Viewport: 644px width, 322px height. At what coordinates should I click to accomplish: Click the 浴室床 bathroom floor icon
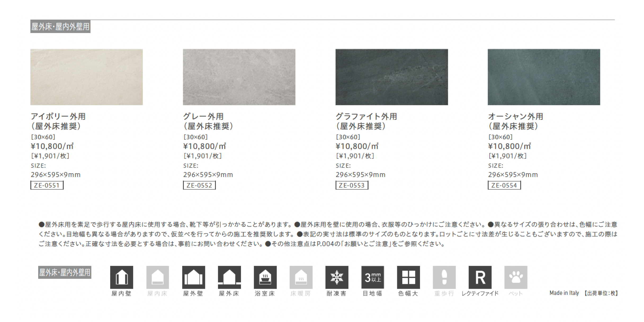(x=265, y=277)
